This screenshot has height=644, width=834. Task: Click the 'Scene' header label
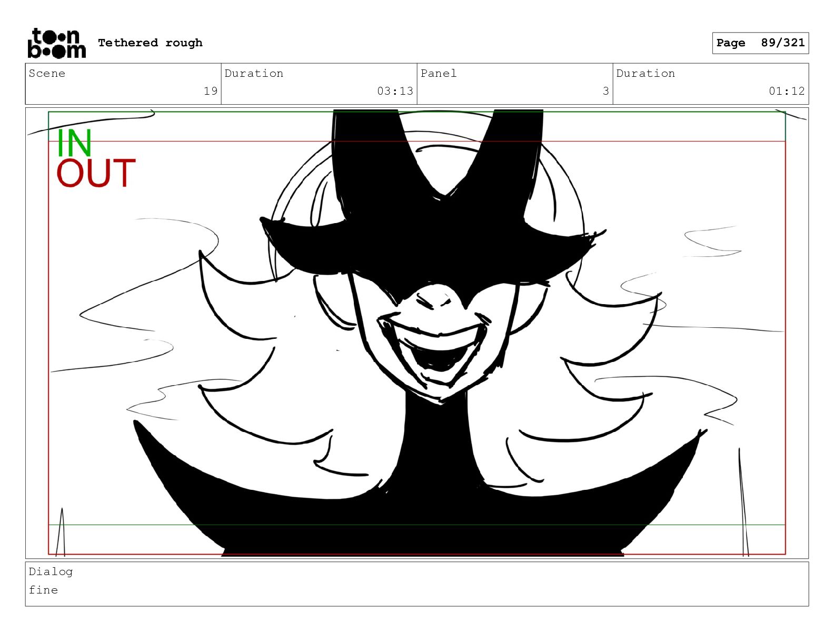[47, 73]
